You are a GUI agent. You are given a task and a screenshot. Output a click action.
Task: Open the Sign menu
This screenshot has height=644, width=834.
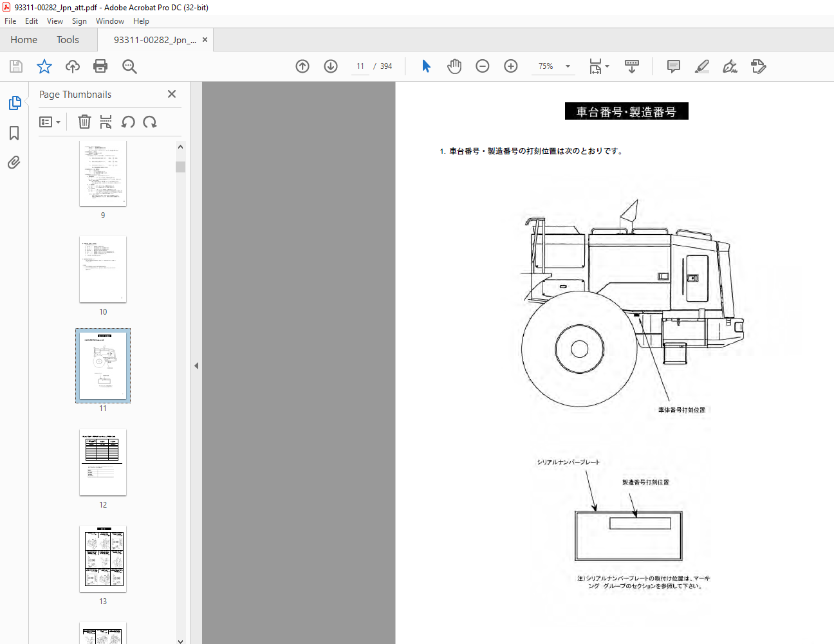click(x=79, y=21)
